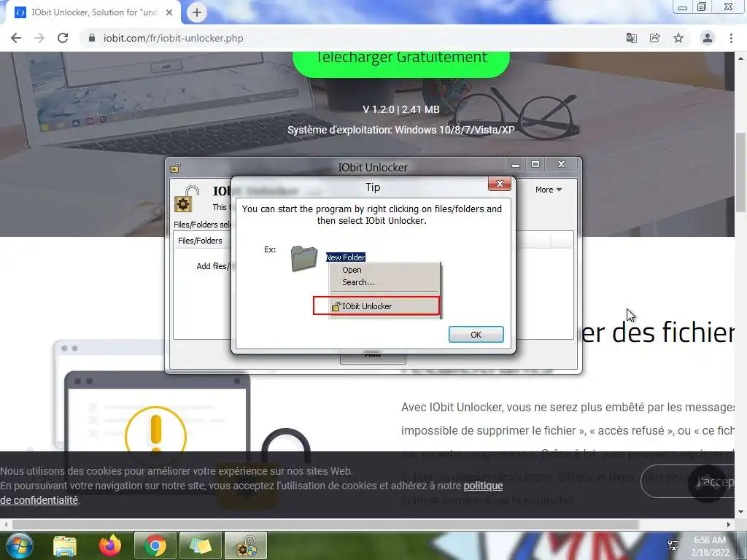Minimize the IObit Unlocker window
Screen dimensions: 747x560
(x=516, y=165)
